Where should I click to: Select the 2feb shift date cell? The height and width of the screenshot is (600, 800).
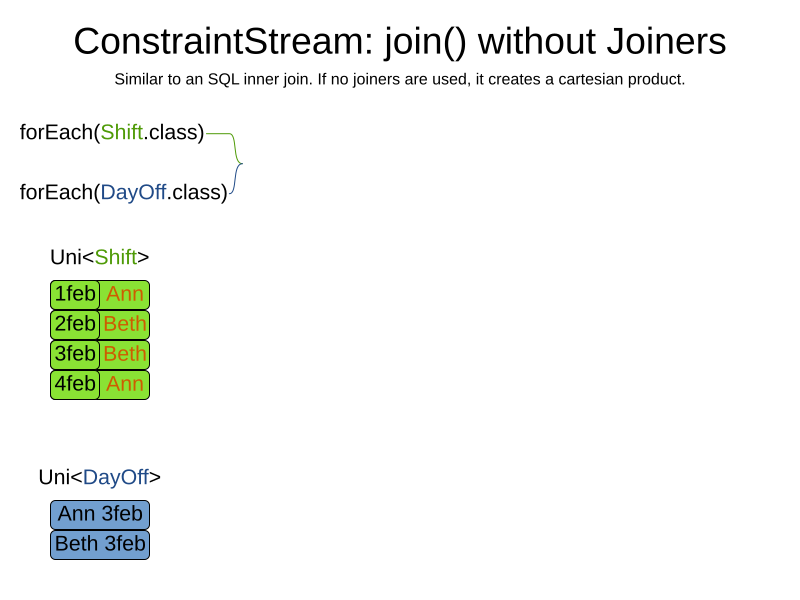tap(75, 324)
